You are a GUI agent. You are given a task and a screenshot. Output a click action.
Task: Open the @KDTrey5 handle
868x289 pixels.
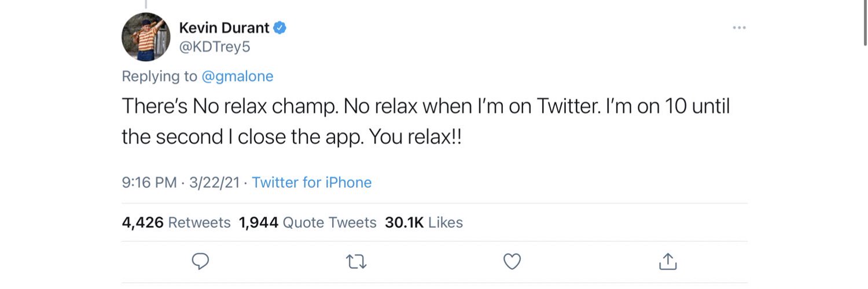[x=215, y=47]
